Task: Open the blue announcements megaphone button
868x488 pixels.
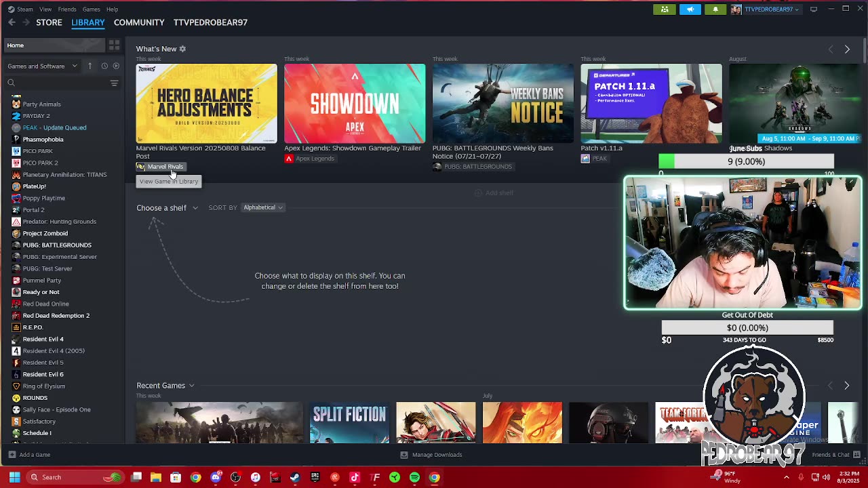Action: coord(690,9)
